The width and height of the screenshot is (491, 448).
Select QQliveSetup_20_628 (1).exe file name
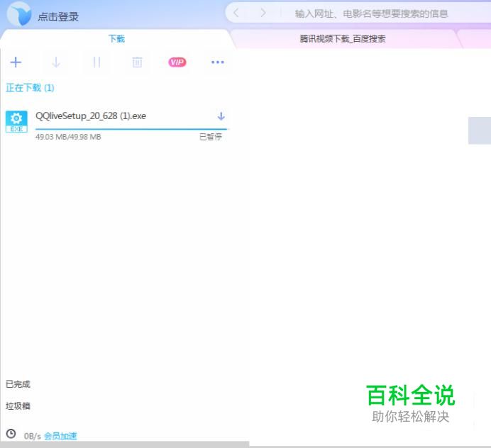(91, 116)
